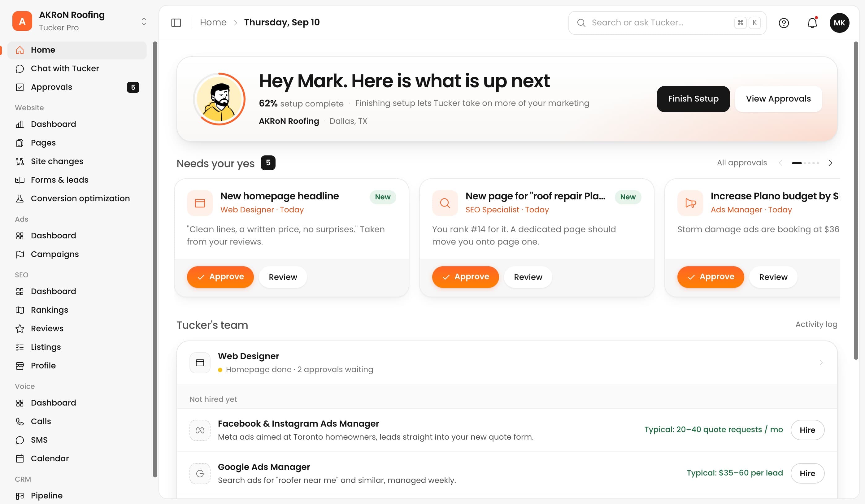Expand the Web Designer row chevron
Screen dimensions: 865x504
821,363
